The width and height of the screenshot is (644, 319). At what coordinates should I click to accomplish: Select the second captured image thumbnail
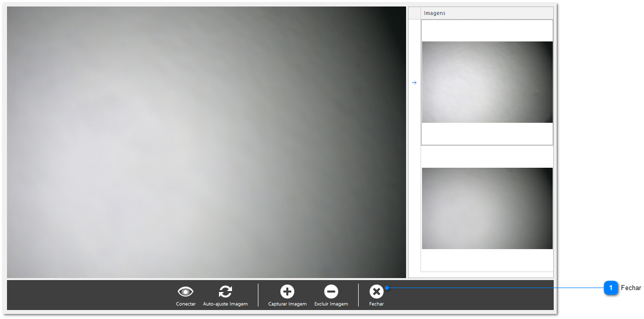pyautogui.click(x=487, y=208)
